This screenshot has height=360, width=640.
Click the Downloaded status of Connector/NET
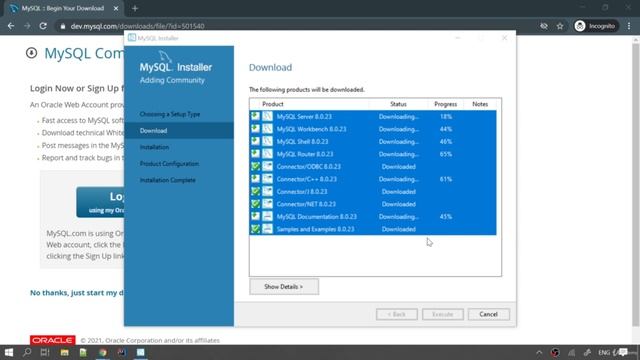[x=399, y=204]
